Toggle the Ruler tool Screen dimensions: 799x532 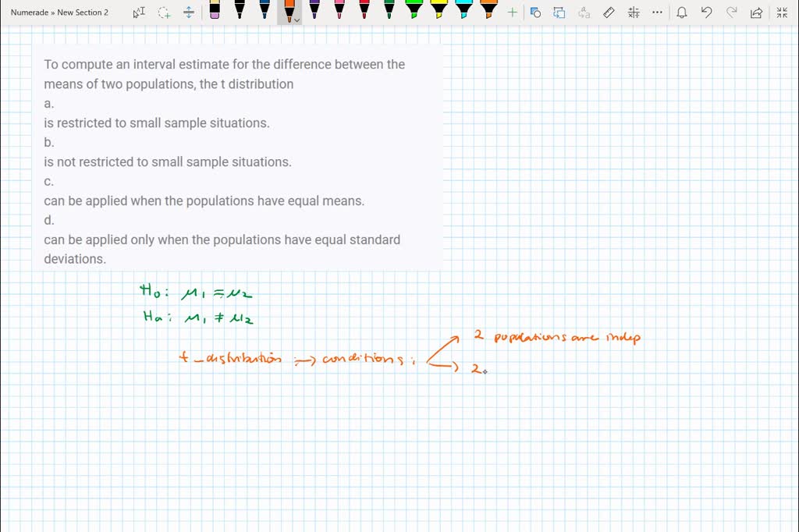tap(609, 12)
